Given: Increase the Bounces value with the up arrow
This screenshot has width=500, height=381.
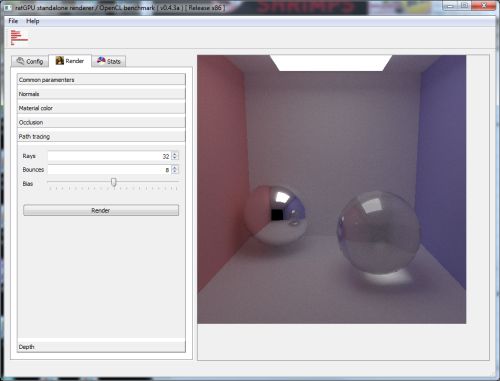Looking at the screenshot, I should tap(175, 167).
